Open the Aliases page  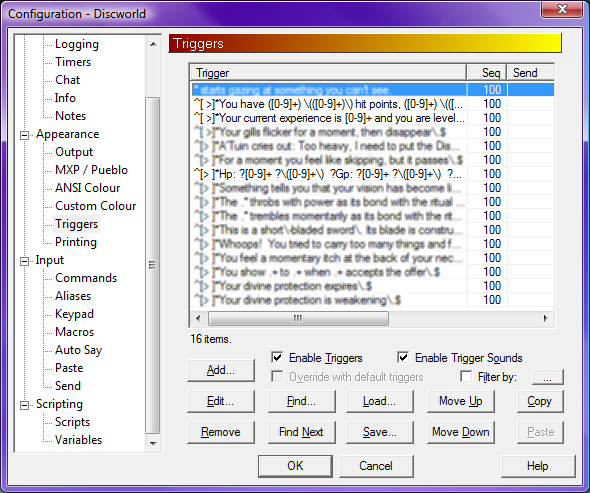coord(73,296)
